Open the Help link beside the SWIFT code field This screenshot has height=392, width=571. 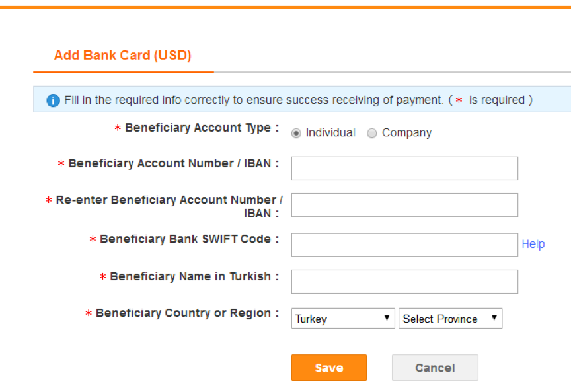coord(533,244)
